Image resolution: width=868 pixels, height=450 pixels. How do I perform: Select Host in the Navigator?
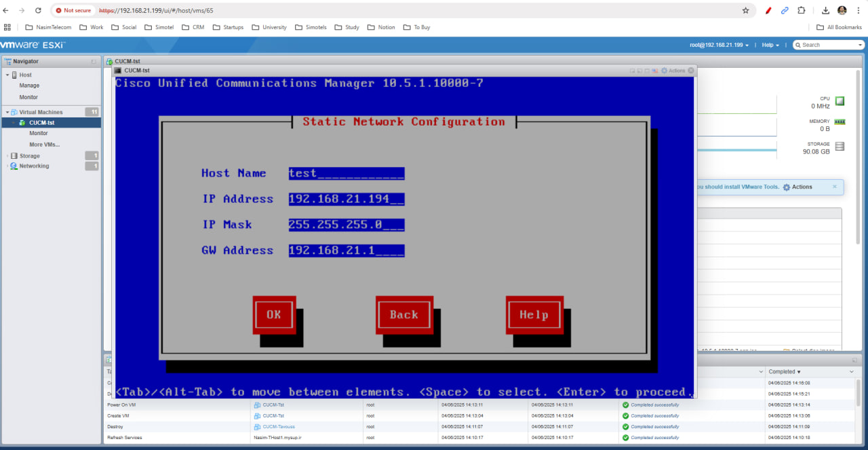tap(25, 75)
